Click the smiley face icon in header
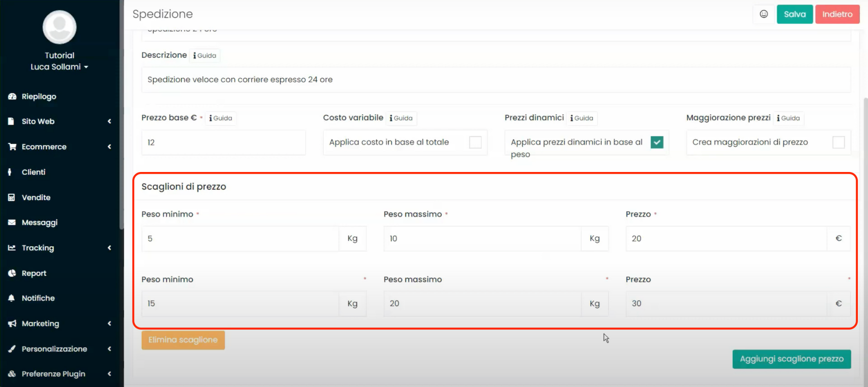 pos(764,14)
